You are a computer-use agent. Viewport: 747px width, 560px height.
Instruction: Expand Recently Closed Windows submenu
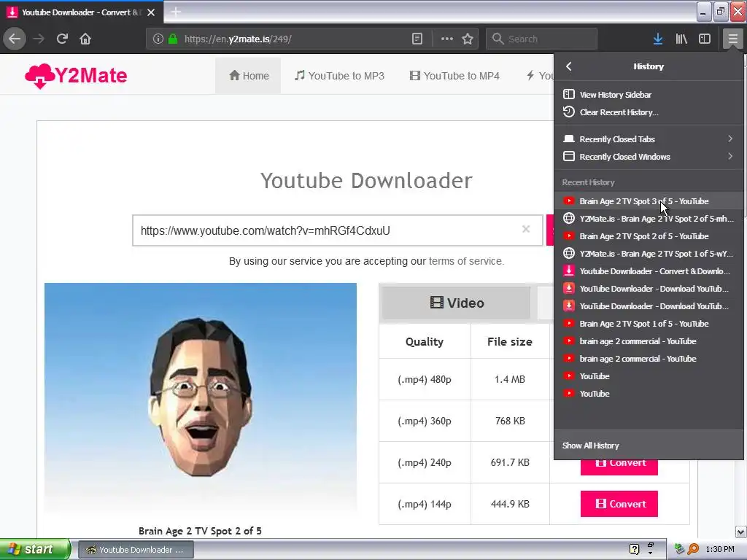pyautogui.click(x=649, y=157)
